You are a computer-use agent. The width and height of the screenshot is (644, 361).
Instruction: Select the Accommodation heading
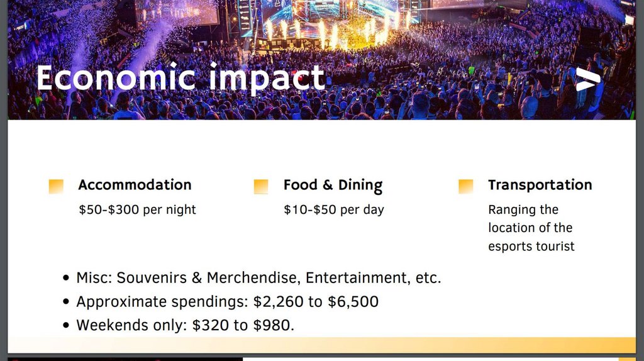pyautogui.click(x=135, y=185)
